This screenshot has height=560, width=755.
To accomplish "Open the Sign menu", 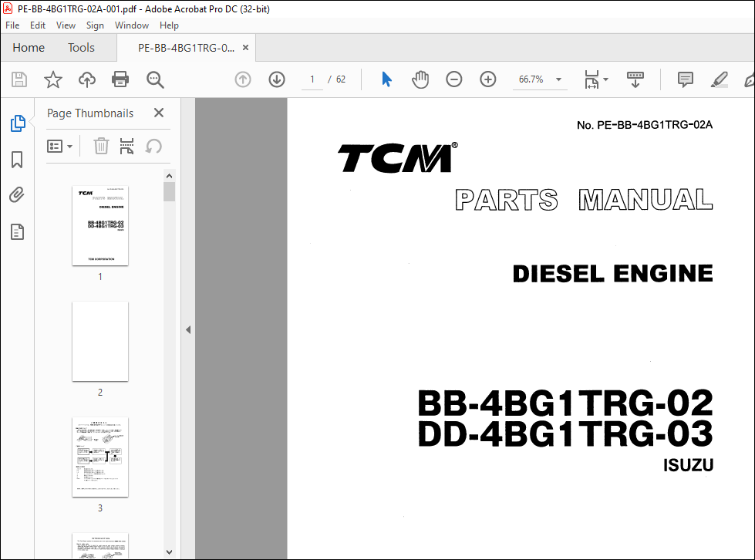I will tap(95, 25).
